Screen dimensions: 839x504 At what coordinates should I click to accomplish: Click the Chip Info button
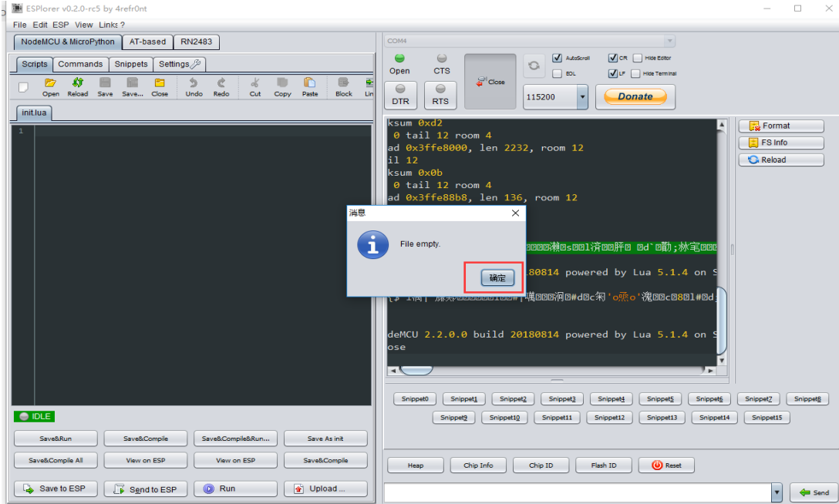[x=478, y=465]
